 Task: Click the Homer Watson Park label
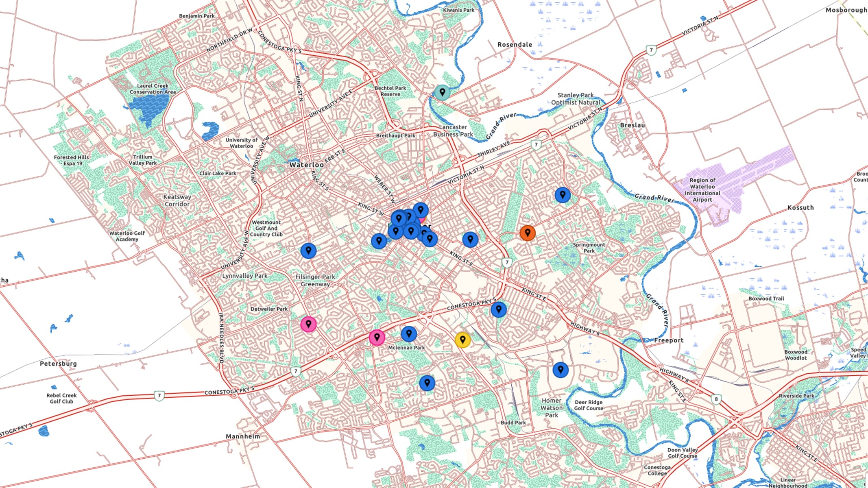(552, 408)
